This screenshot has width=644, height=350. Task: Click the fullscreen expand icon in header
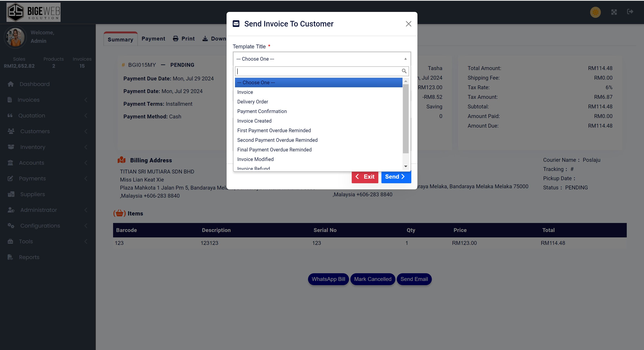click(614, 12)
